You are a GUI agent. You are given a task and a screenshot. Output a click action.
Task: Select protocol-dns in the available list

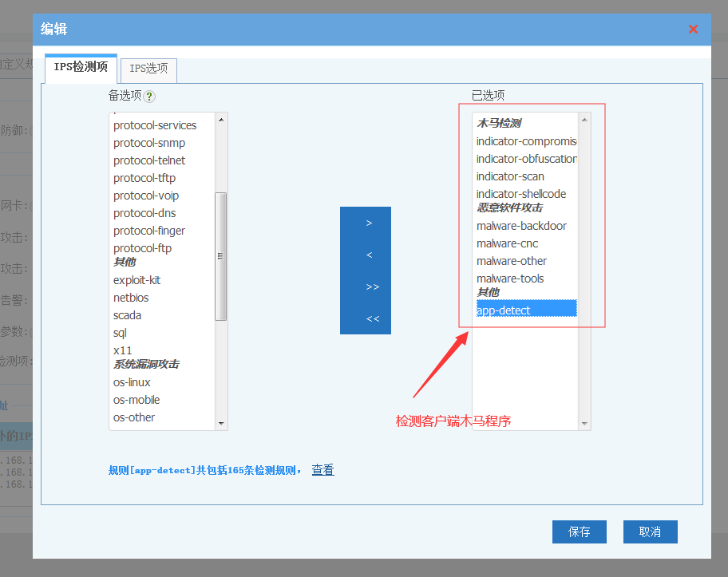144,213
